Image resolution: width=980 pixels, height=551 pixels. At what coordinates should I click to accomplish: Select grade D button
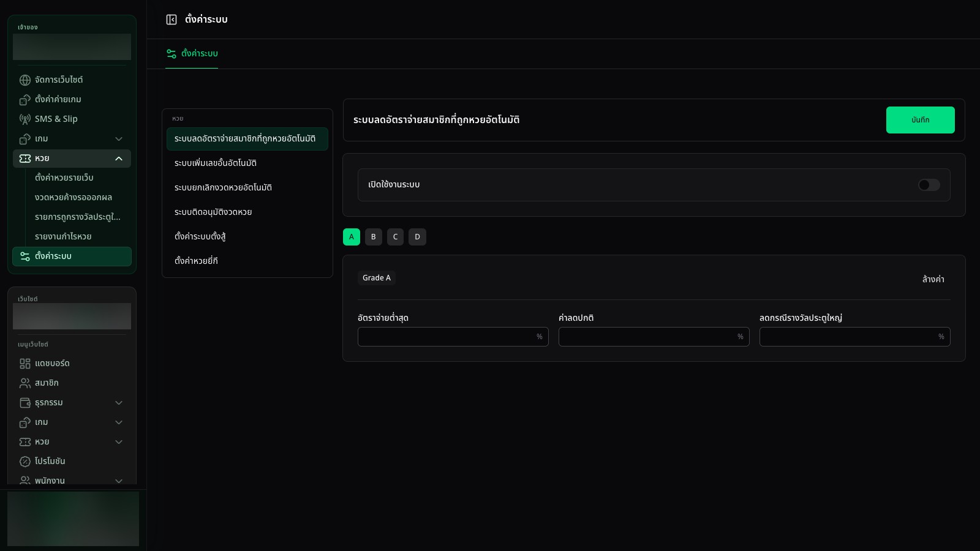tap(418, 237)
